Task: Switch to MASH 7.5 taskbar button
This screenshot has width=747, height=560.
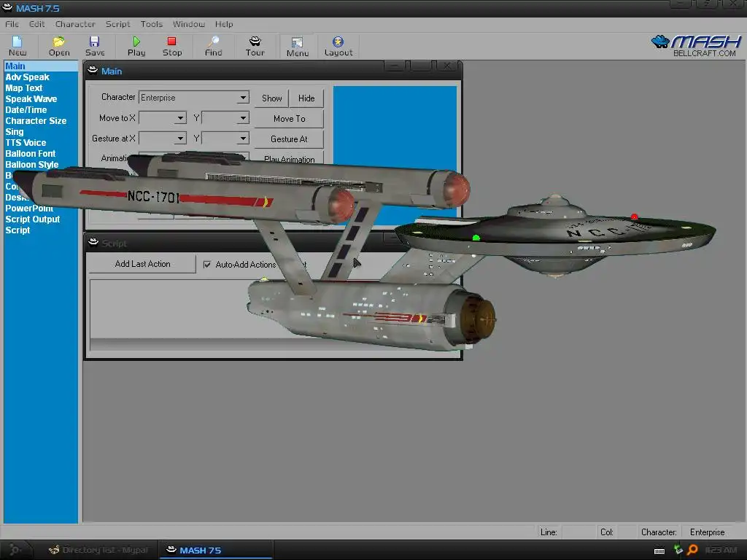Action: (216, 550)
